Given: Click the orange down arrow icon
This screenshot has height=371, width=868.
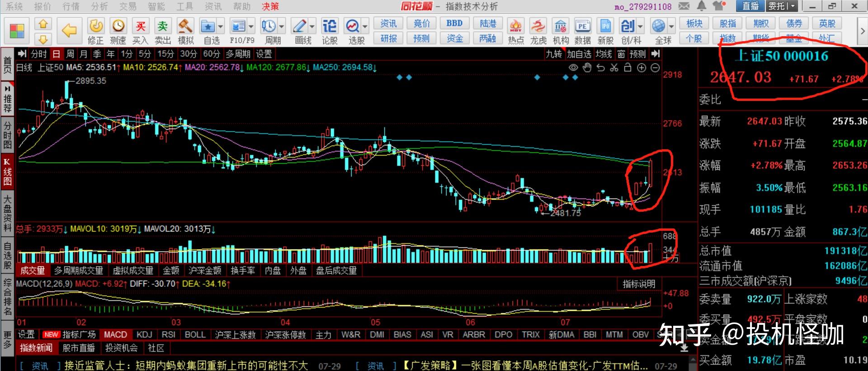Looking at the screenshot, I should pos(43,38).
